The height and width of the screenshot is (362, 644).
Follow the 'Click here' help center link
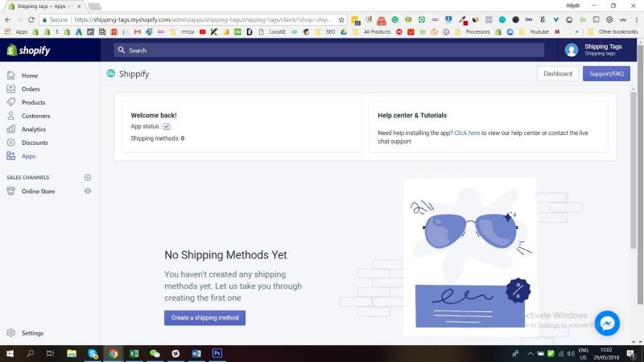tap(467, 133)
